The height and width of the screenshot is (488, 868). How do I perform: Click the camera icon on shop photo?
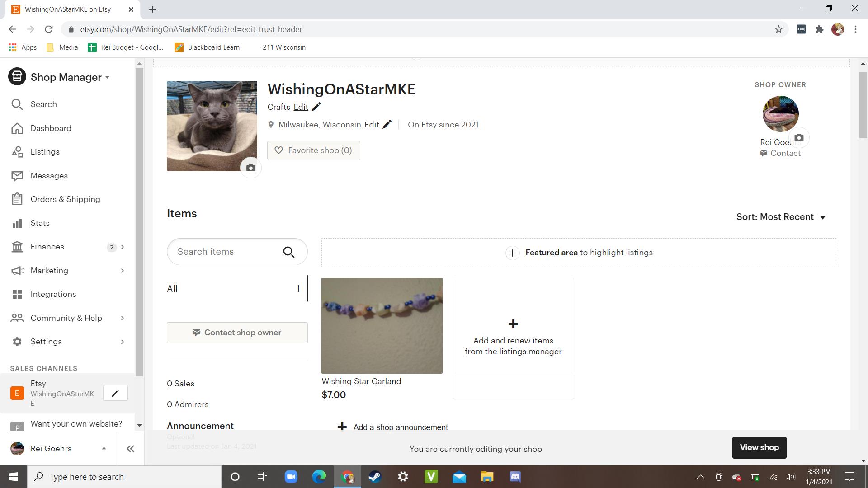(x=250, y=168)
